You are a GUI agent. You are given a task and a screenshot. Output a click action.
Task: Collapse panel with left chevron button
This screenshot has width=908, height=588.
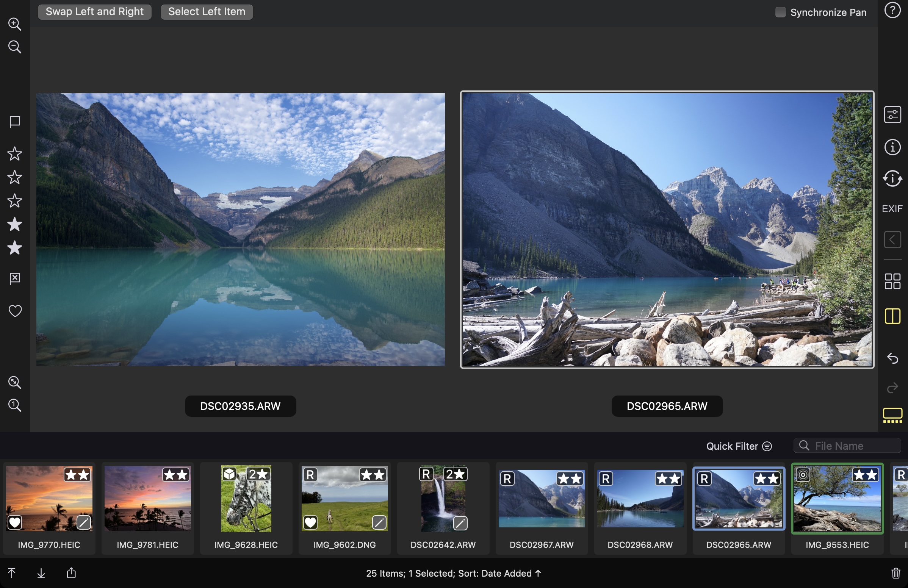(892, 240)
